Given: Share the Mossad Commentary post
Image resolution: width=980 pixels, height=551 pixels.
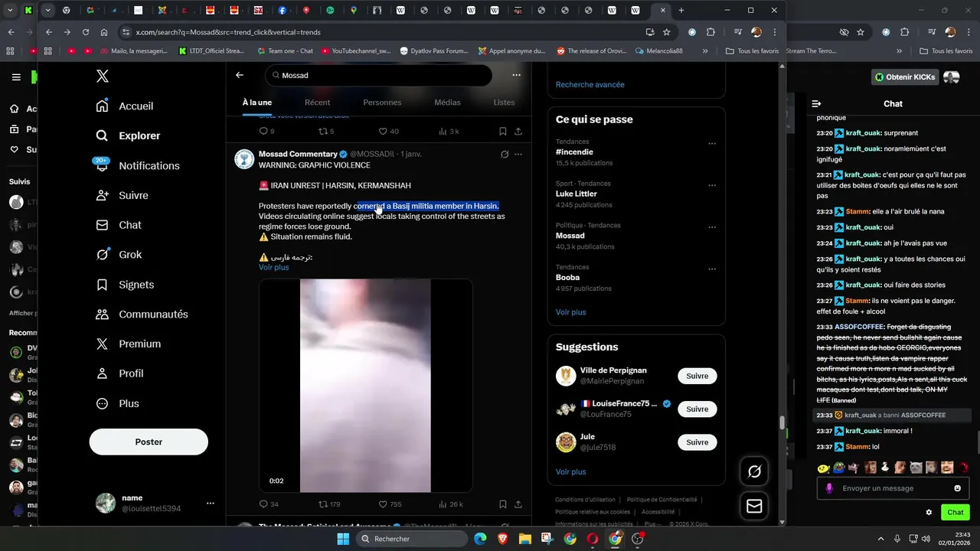Looking at the screenshot, I should tap(518, 504).
